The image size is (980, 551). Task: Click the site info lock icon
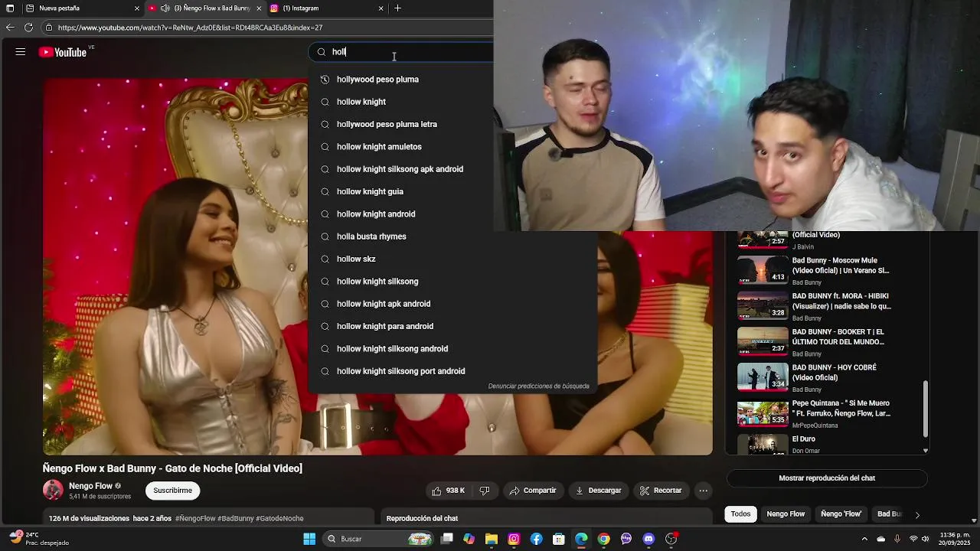[x=49, y=28]
